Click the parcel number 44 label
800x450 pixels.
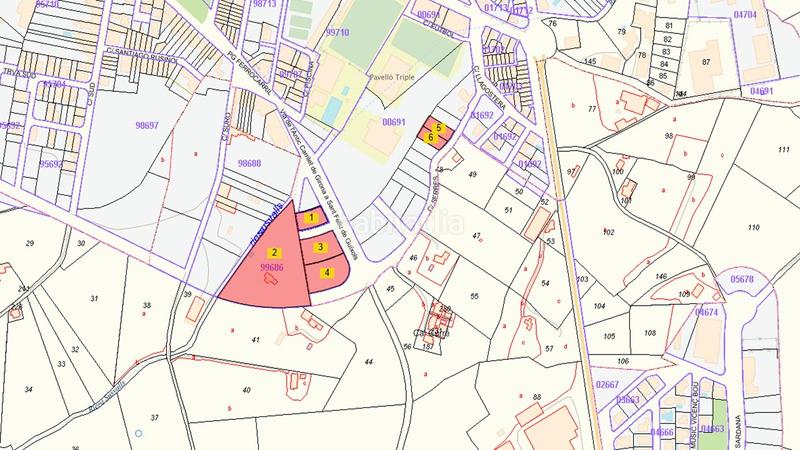pyautogui.click(x=368, y=361)
